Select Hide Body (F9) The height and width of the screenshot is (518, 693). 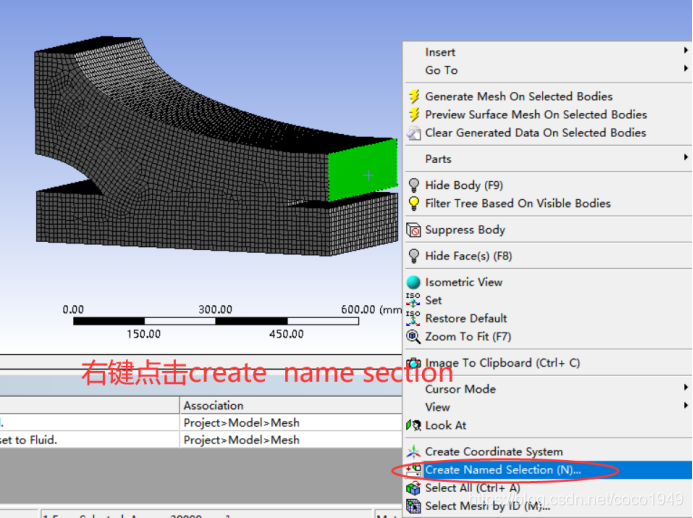(x=548, y=185)
